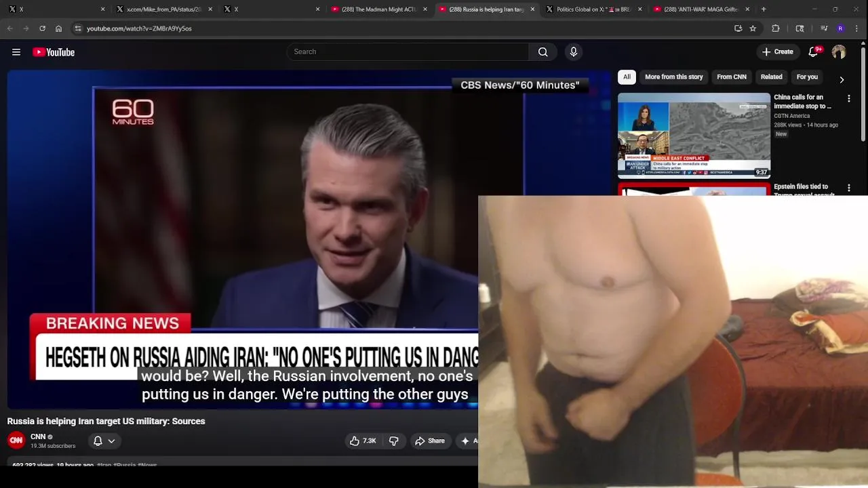
Task: Open CNN channel name link
Action: 38,436
